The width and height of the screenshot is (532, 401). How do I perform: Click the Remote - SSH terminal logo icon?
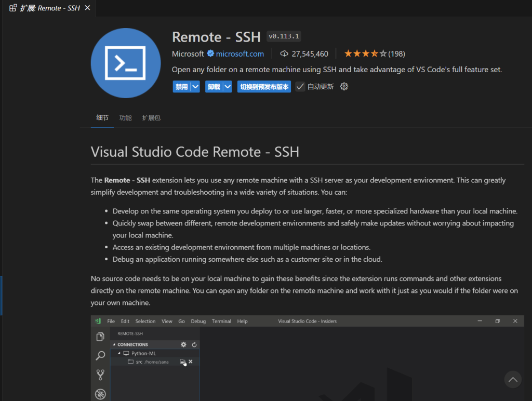tap(126, 63)
